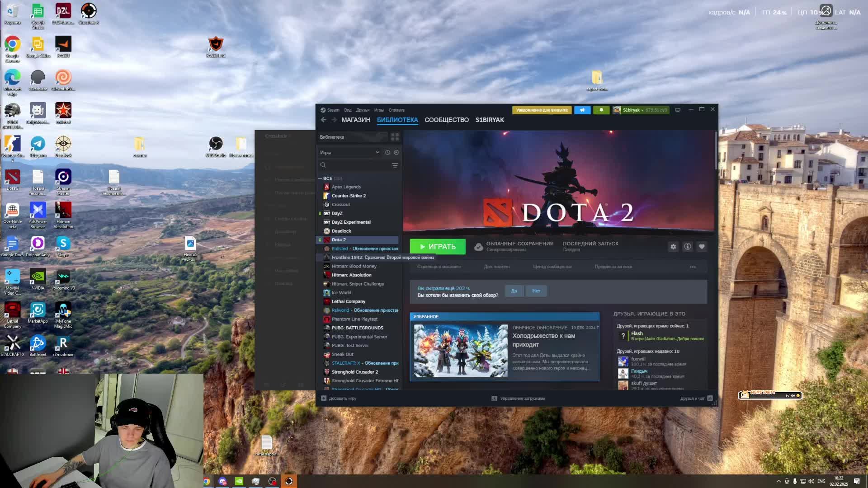Screen dimensions: 868x488
Task: Open notifications bell in Steam
Action: (x=601, y=110)
